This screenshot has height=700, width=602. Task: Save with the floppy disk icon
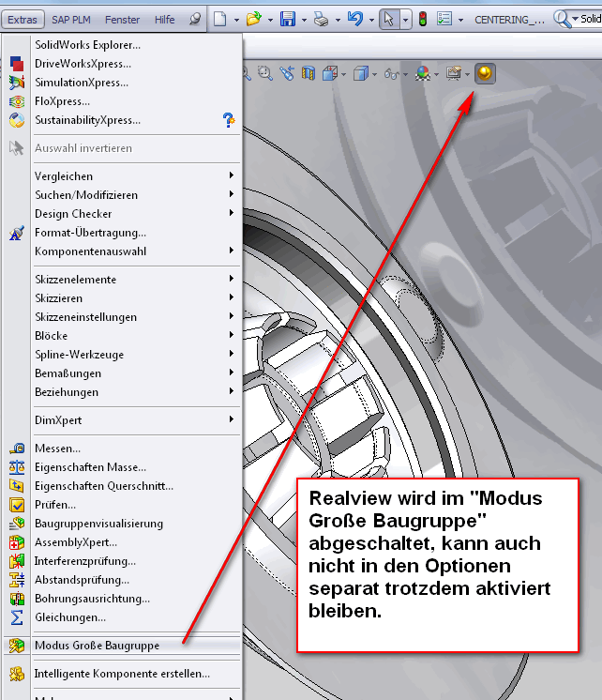pos(288,19)
